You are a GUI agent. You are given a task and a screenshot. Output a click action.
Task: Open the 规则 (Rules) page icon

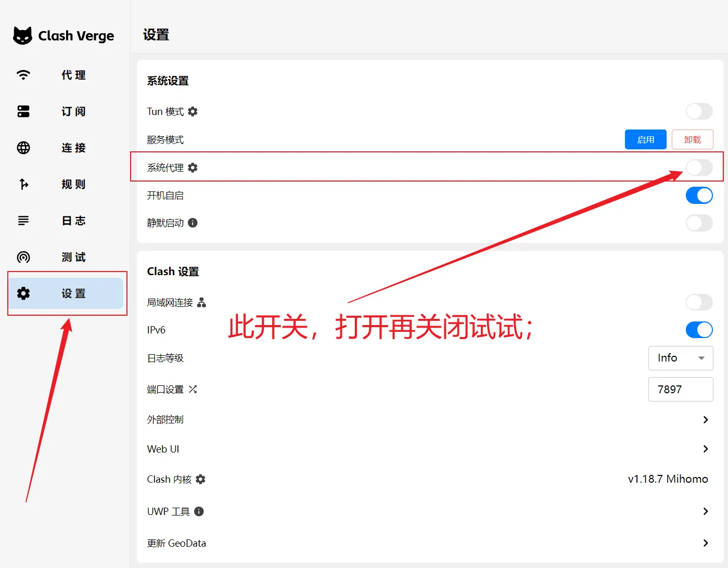click(x=23, y=184)
